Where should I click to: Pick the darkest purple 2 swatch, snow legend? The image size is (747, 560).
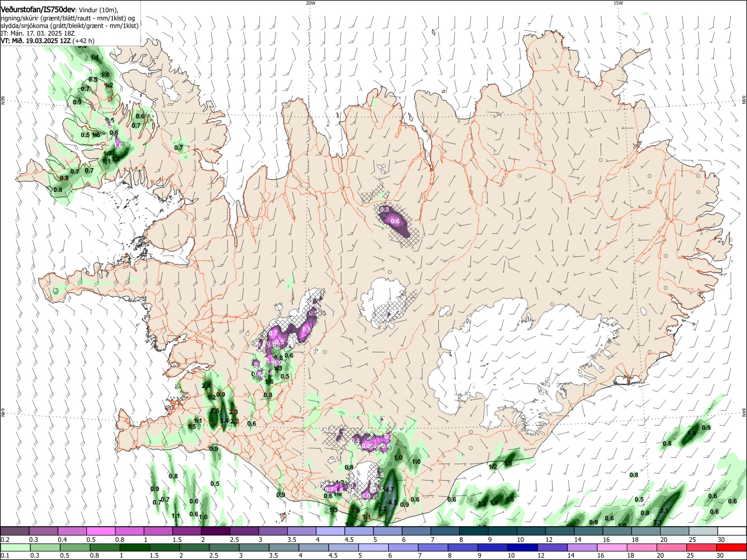215,531
